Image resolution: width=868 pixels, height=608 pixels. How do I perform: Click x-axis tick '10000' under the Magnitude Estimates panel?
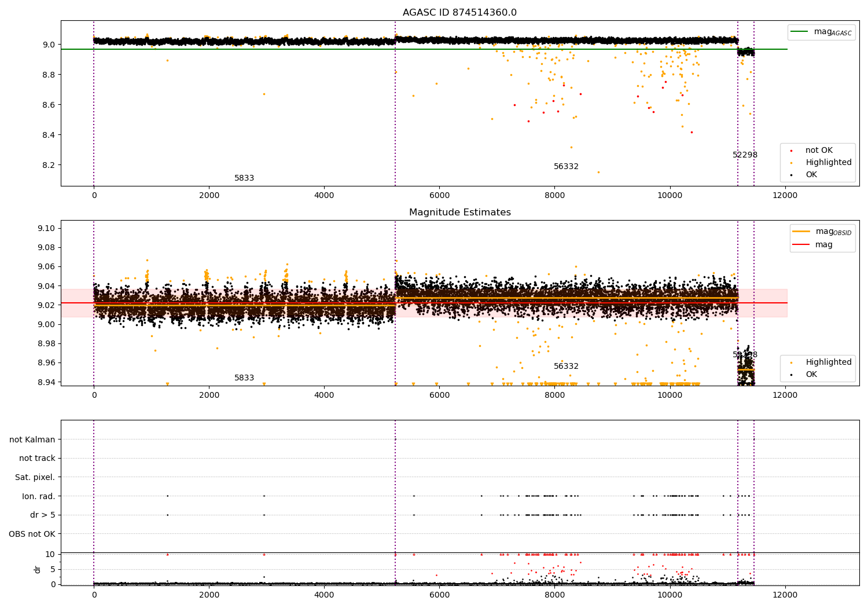tap(670, 395)
